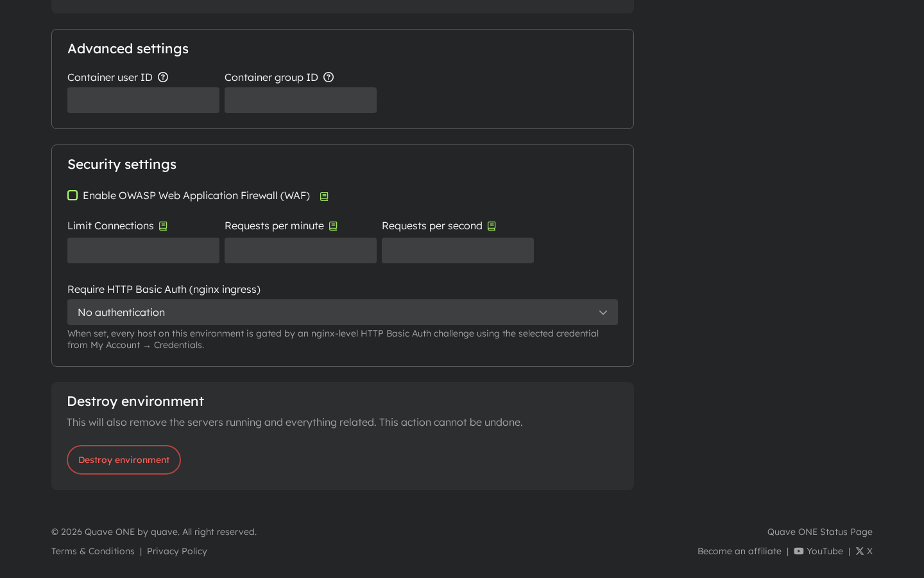Click the WAF documentation icon
The image size is (924, 578).
coord(324,196)
